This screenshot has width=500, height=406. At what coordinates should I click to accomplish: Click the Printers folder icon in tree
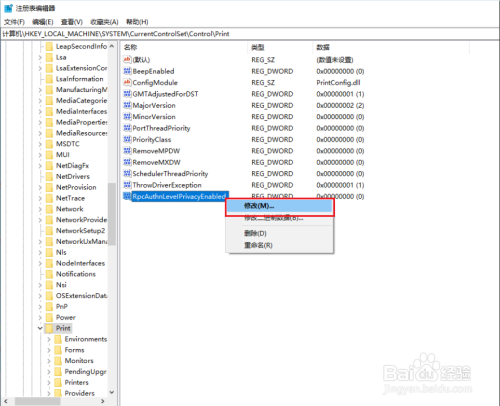pyautogui.click(x=58, y=382)
